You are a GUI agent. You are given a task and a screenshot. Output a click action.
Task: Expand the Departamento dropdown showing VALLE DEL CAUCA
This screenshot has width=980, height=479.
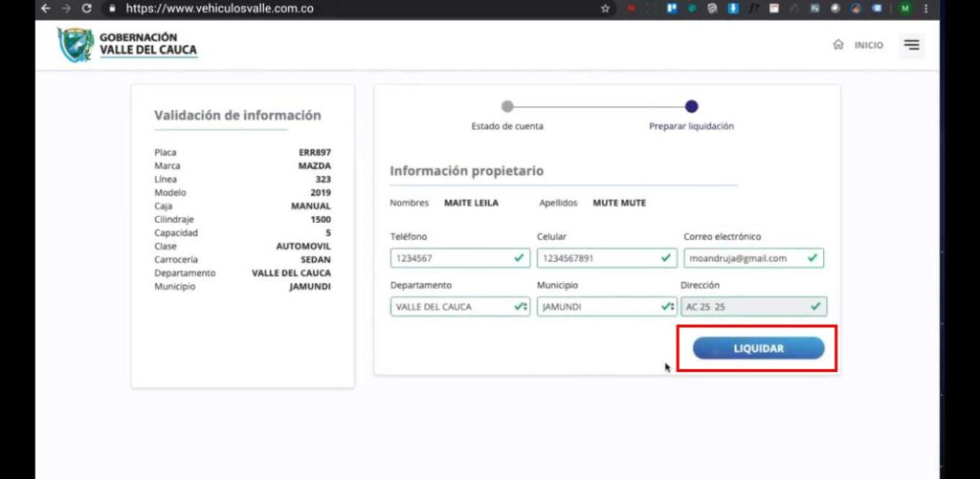point(460,307)
